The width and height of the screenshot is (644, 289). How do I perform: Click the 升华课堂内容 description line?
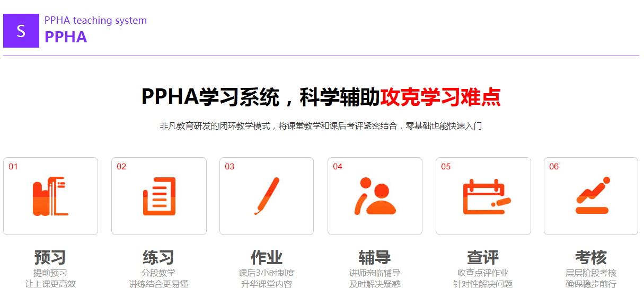tap(267, 284)
